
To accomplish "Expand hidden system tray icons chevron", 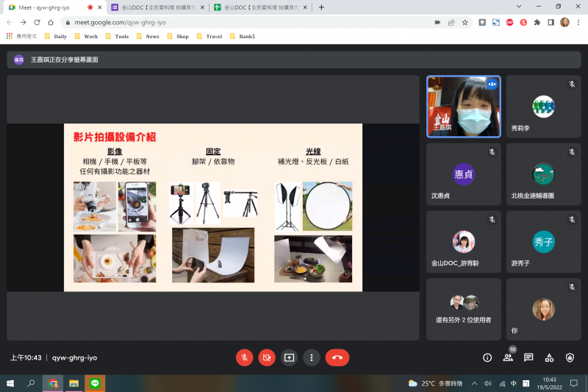I will (474, 383).
